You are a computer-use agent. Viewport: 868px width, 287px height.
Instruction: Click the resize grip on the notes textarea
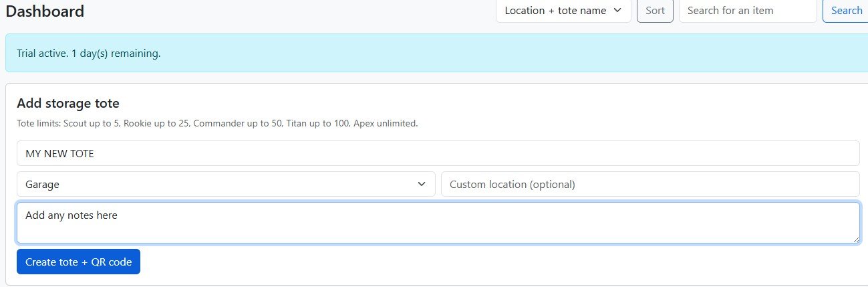(855, 239)
